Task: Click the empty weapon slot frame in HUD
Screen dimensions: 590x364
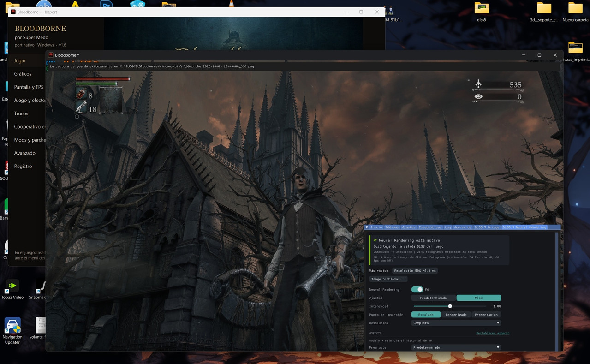Action: click(x=111, y=100)
